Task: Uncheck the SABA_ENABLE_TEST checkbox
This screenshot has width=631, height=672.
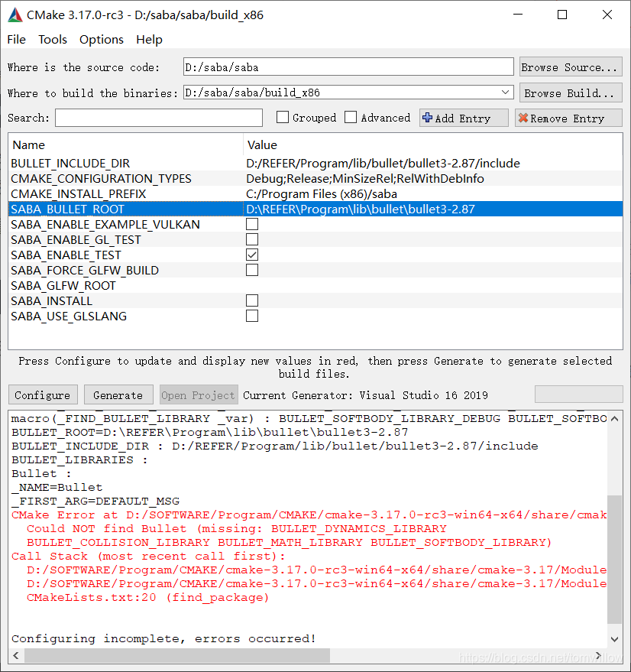Action: click(x=252, y=255)
